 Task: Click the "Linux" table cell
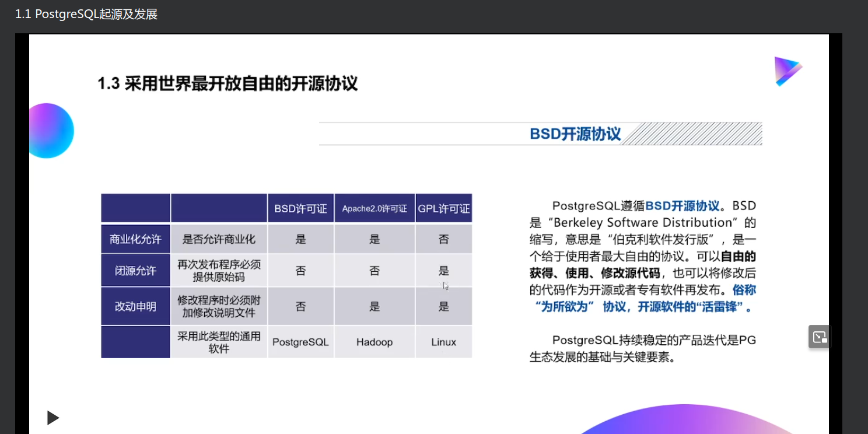coord(444,342)
